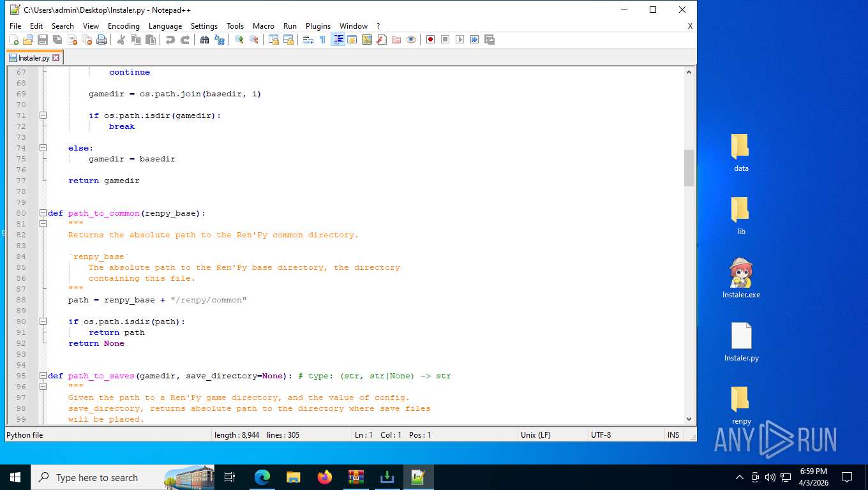
Task: Open the Encoding menu
Action: [124, 26]
